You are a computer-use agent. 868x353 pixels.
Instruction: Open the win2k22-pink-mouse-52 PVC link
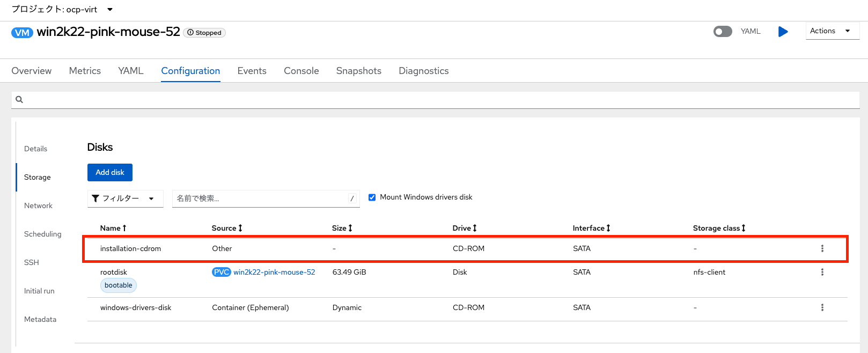[274, 272]
